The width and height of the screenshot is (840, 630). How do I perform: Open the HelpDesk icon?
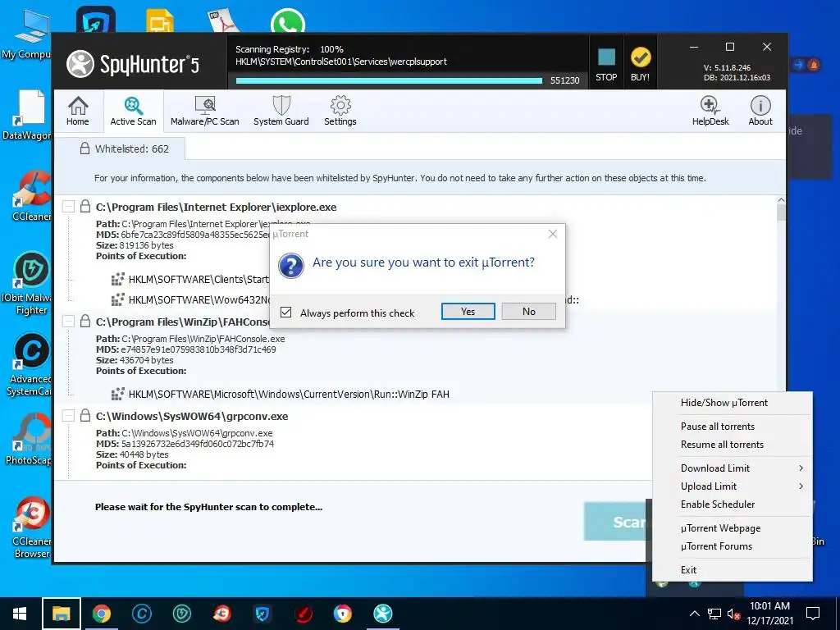710,111
